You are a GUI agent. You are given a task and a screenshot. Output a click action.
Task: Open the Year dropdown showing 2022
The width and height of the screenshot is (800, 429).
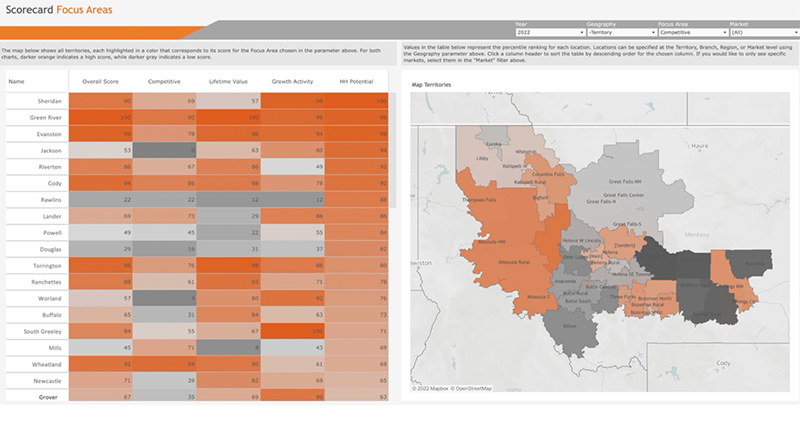pyautogui.click(x=549, y=32)
